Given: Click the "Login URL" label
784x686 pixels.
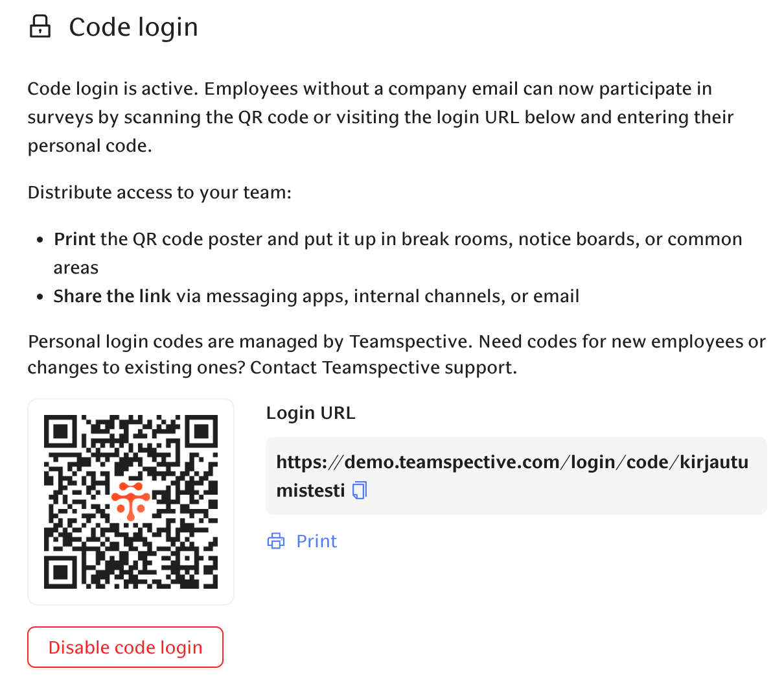Looking at the screenshot, I should pyautogui.click(x=310, y=413).
